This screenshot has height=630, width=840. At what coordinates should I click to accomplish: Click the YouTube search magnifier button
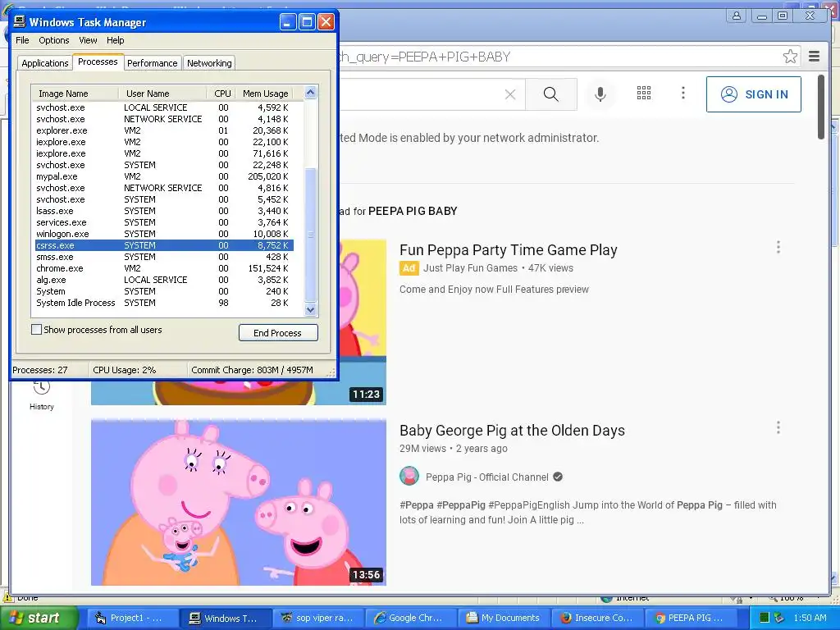(550, 94)
